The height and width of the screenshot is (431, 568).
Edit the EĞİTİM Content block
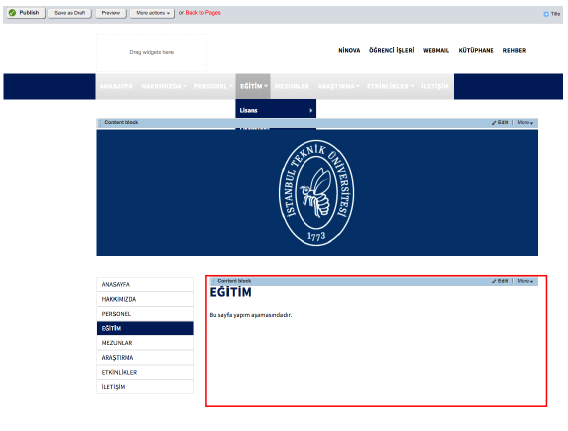click(500, 281)
